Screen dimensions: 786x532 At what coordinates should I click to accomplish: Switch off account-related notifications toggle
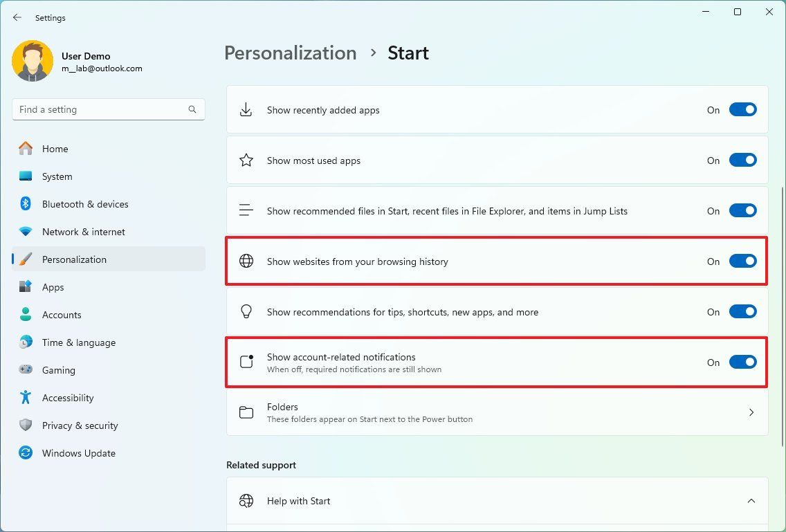[742, 363]
